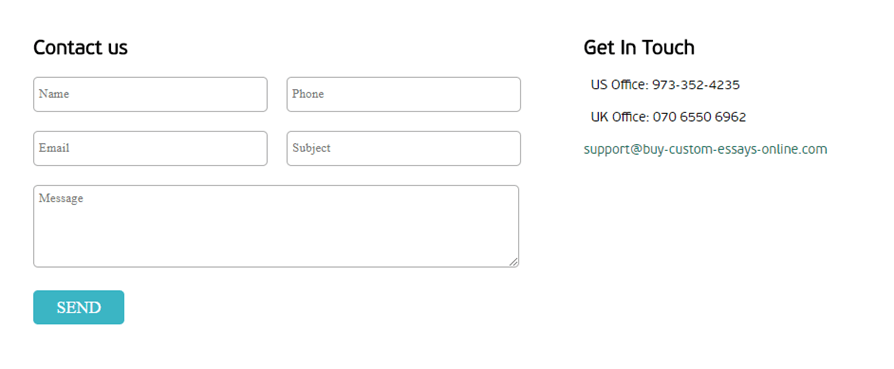This screenshot has width=894, height=369.
Task: Click the US Office phone number
Action: coord(696,85)
